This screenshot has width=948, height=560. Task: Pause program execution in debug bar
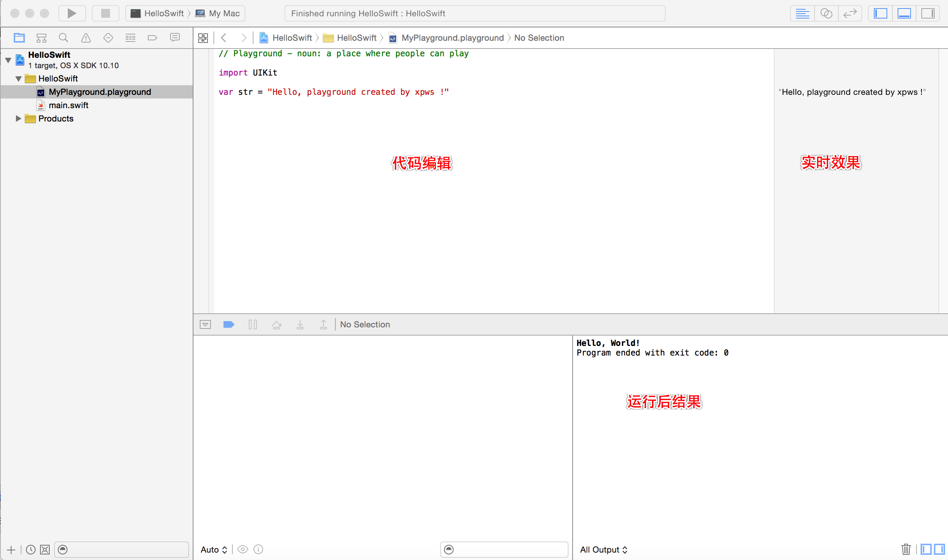pyautogui.click(x=253, y=324)
